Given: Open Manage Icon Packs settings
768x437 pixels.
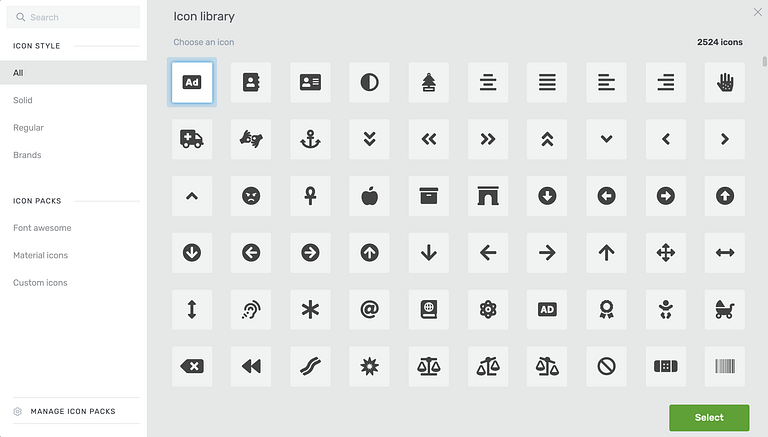Looking at the screenshot, I should pyautogui.click(x=72, y=411).
